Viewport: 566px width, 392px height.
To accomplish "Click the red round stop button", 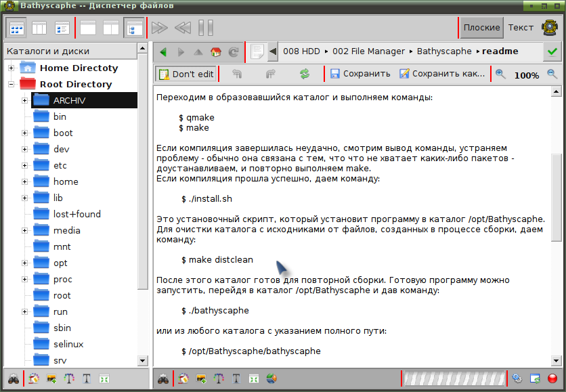I will coord(552,378).
